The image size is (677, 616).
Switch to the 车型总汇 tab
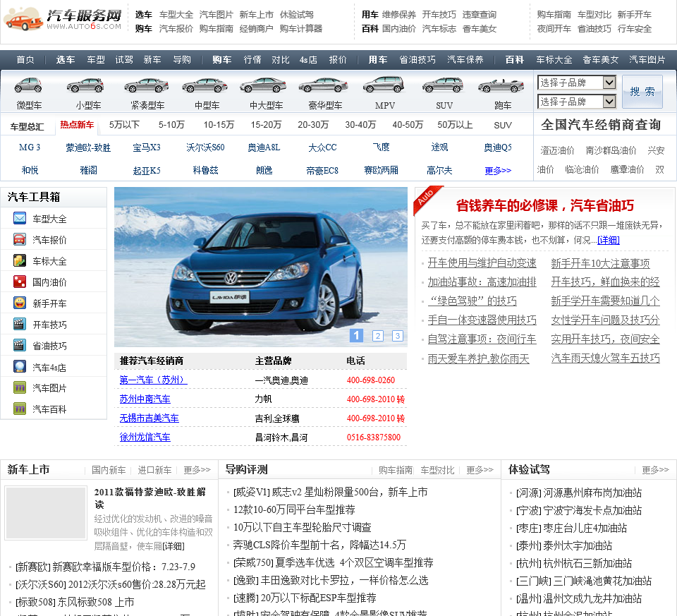[x=28, y=126]
